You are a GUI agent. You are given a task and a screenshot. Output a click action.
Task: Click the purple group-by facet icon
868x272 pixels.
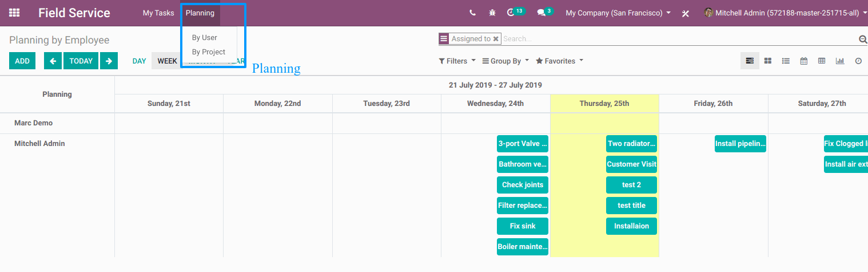tap(444, 38)
